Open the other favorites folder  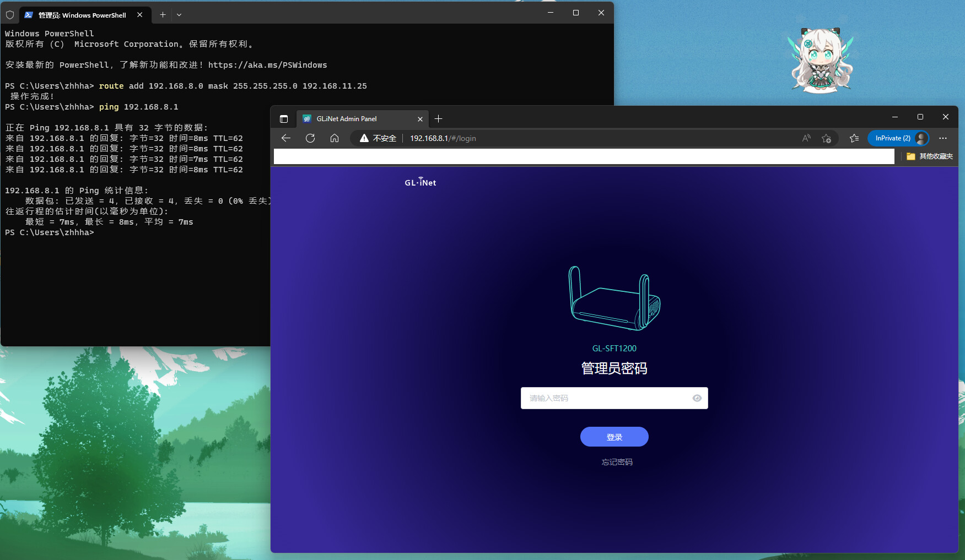[x=930, y=156]
